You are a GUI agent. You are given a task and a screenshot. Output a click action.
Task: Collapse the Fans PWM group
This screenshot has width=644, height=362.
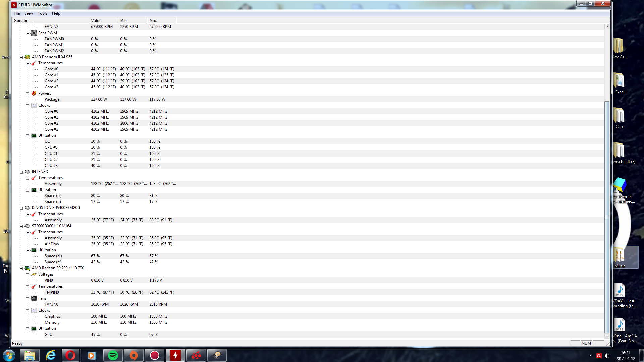tap(28, 33)
